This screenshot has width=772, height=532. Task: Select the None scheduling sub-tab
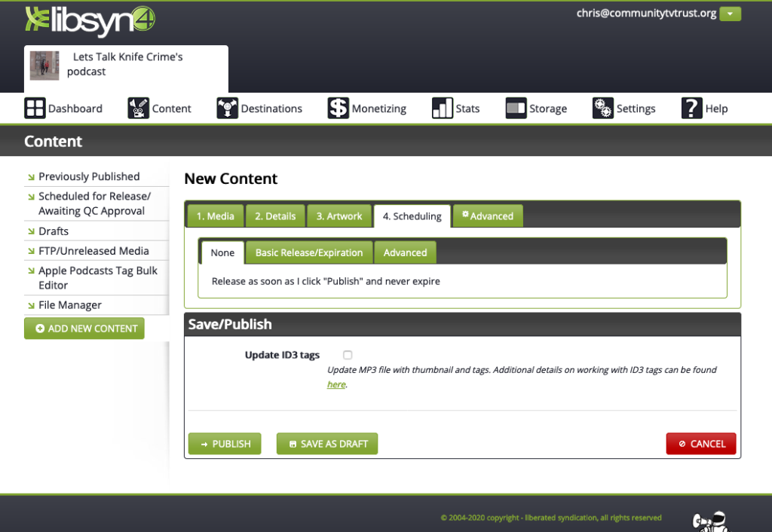[222, 252]
